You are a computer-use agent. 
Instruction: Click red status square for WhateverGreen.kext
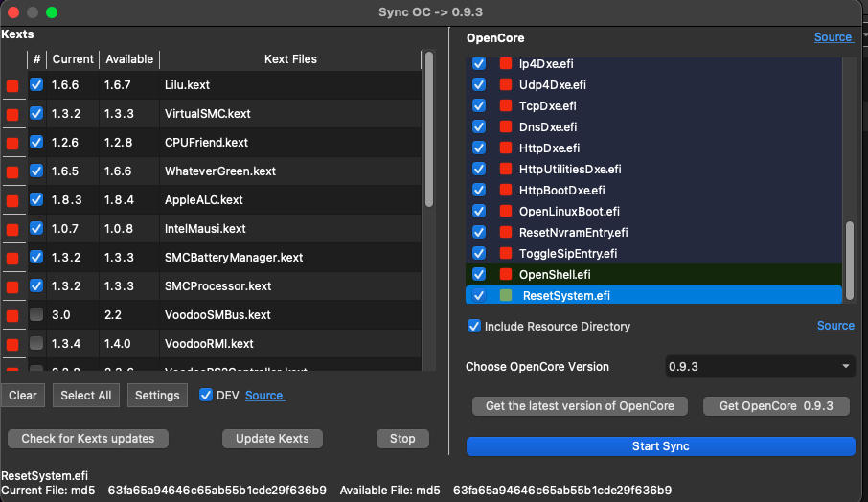click(12, 172)
